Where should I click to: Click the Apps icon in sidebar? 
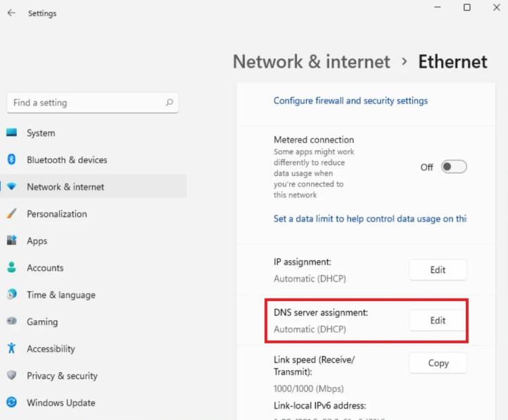pos(11,241)
